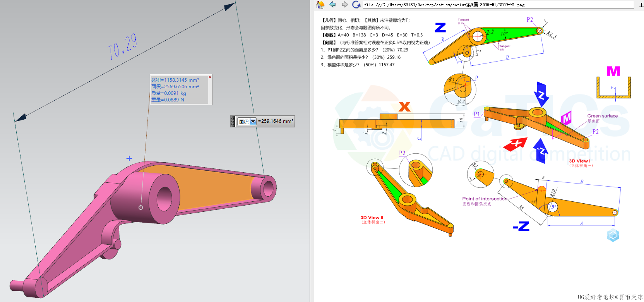The image size is (644, 302).
Task: Click the 3D View II caption
Action: pos(372,218)
